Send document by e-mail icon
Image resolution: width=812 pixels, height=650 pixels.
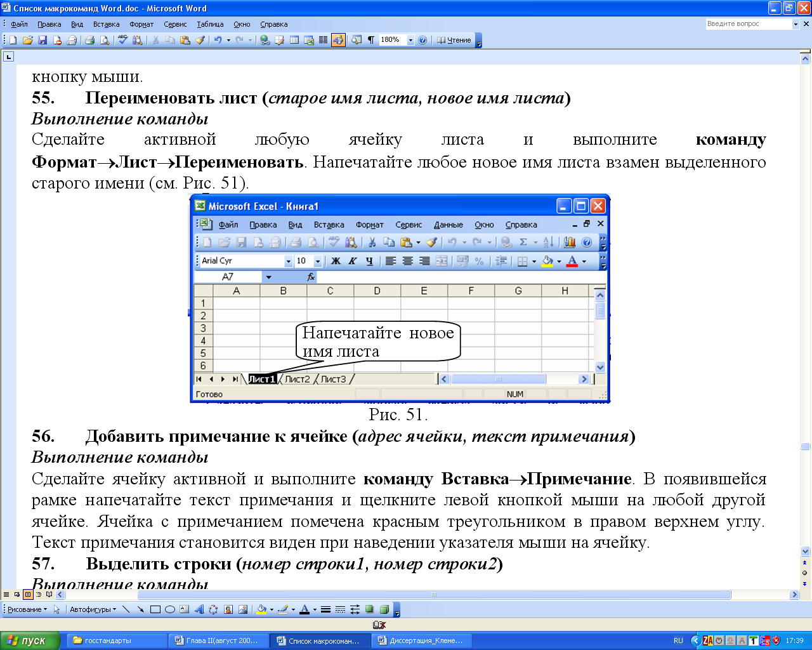tap(72, 40)
